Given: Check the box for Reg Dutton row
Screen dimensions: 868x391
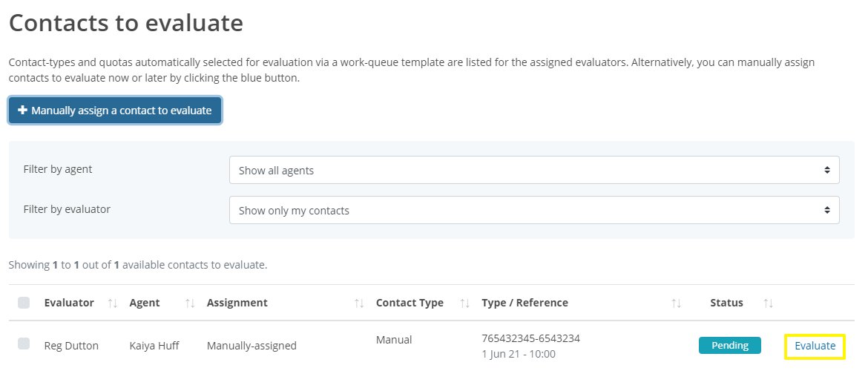Looking at the screenshot, I should click(24, 344).
